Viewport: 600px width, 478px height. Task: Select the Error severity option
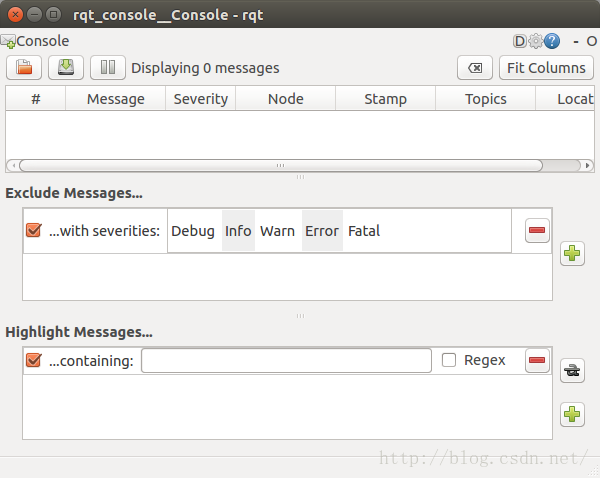click(321, 231)
